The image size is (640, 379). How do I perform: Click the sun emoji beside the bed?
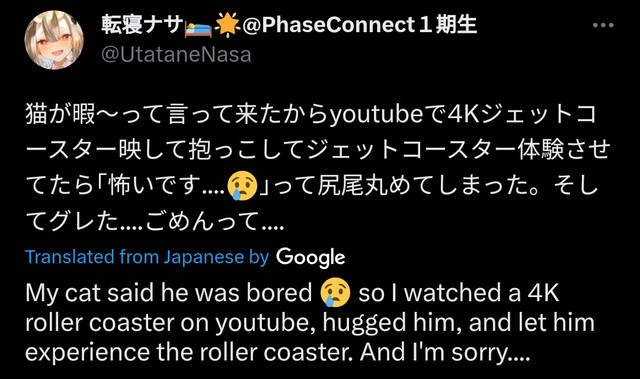point(227,25)
